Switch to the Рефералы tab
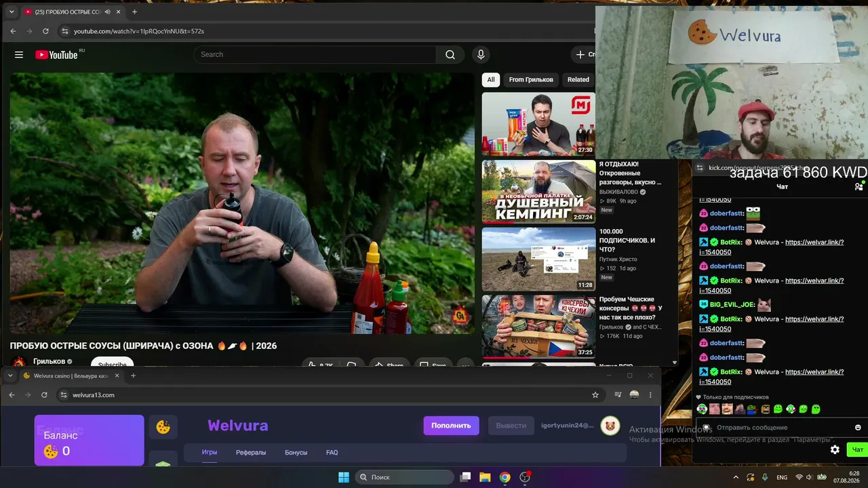This screenshot has width=868, height=488. pyautogui.click(x=251, y=453)
